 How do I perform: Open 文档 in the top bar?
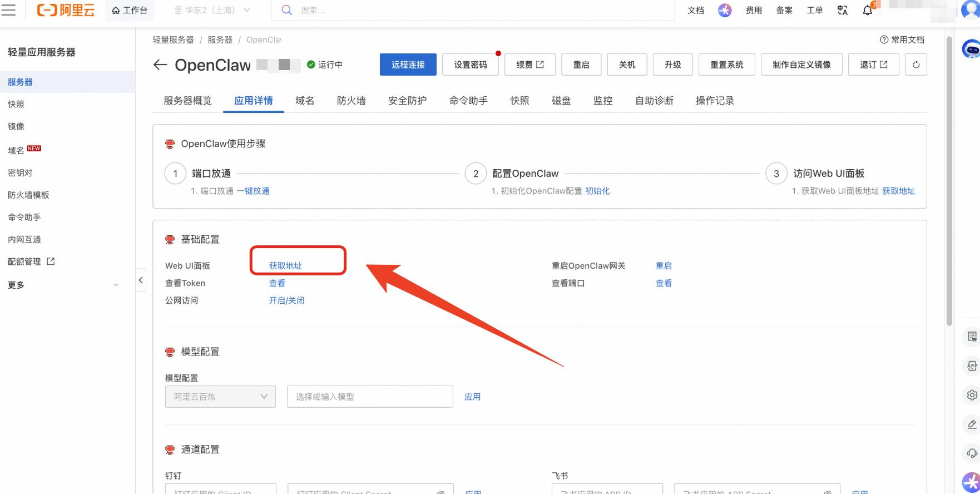[696, 10]
